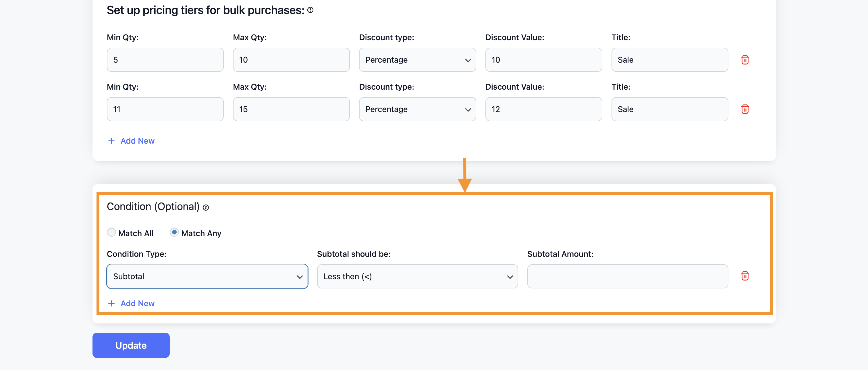Image resolution: width=868 pixels, height=370 pixels.
Task: Click the Discount Value field for second tier
Action: (544, 109)
